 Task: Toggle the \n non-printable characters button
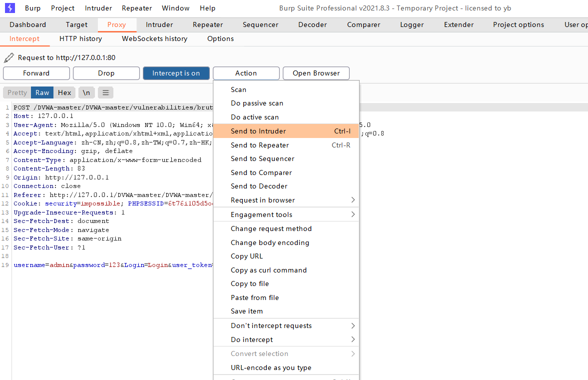pyautogui.click(x=86, y=92)
